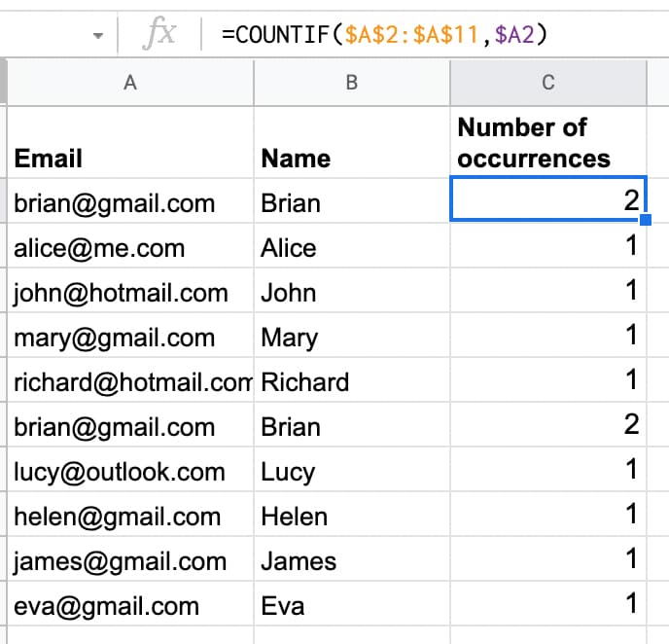Select column C header

pyautogui.click(x=548, y=83)
